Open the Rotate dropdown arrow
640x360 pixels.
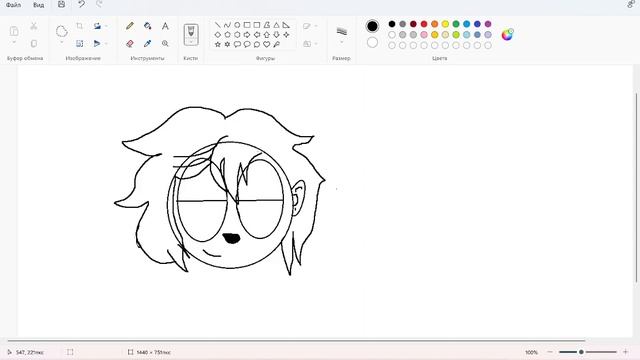coord(107,26)
